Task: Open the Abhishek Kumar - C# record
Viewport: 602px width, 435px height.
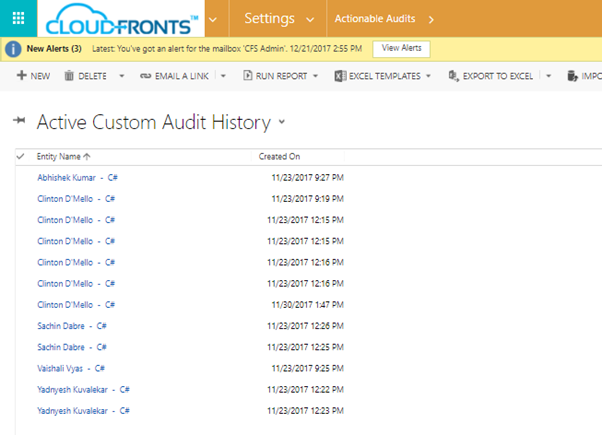Action: [77, 177]
